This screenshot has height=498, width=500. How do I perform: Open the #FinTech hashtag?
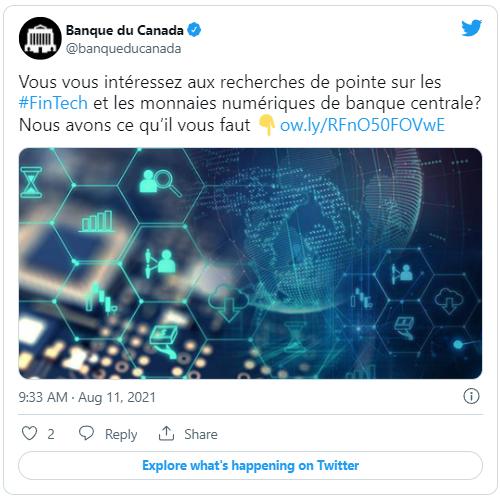pos(53,103)
